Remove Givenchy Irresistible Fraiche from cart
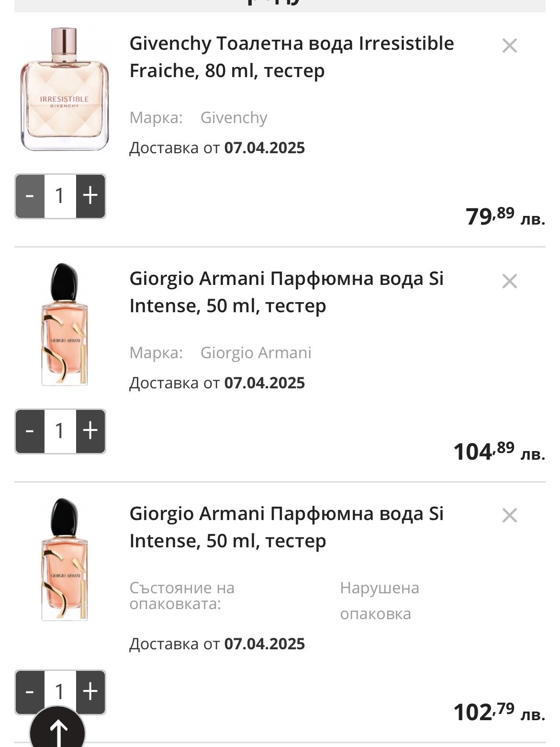Image resolution: width=560 pixels, height=747 pixels. click(x=509, y=46)
